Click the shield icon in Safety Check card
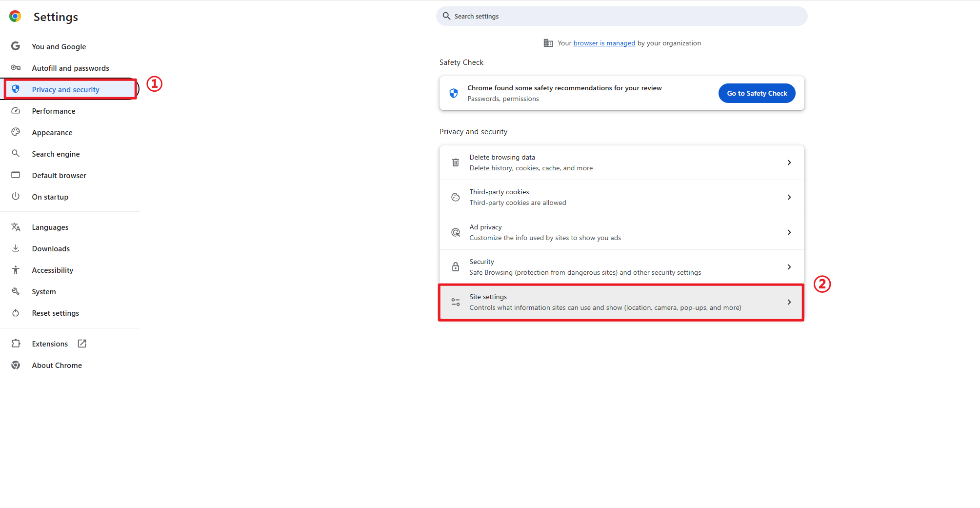980x508 pixels. (454, 93)
